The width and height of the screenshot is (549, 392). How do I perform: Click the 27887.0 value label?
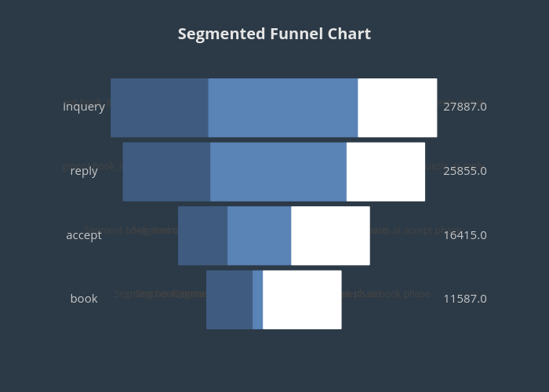click(465, 107)
